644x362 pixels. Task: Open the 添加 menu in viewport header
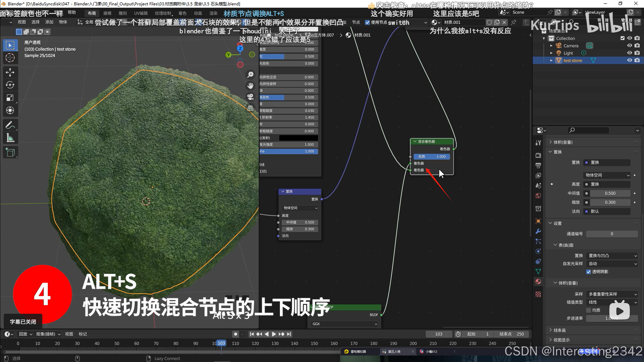coord(49,22)
